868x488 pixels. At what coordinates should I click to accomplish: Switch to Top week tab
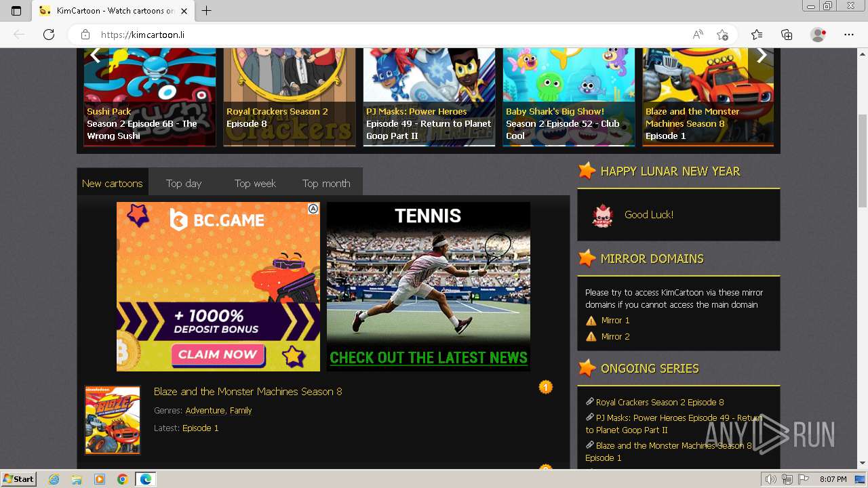(255, 183)
